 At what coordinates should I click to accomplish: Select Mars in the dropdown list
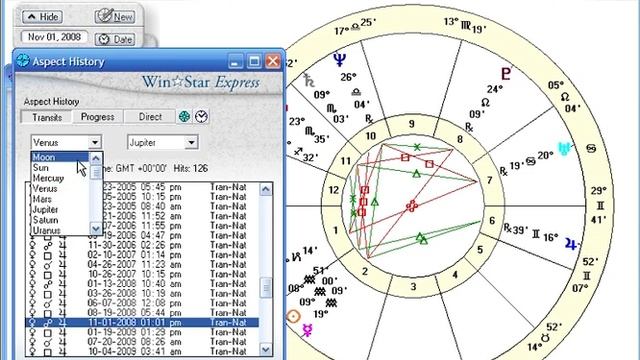click(x=60, y=199)
